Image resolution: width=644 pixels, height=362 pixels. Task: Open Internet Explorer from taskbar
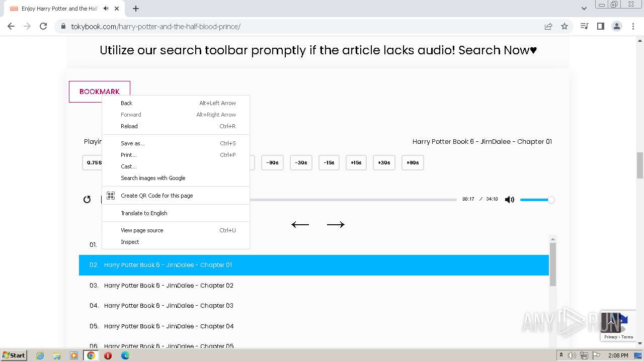click(40, 355)
